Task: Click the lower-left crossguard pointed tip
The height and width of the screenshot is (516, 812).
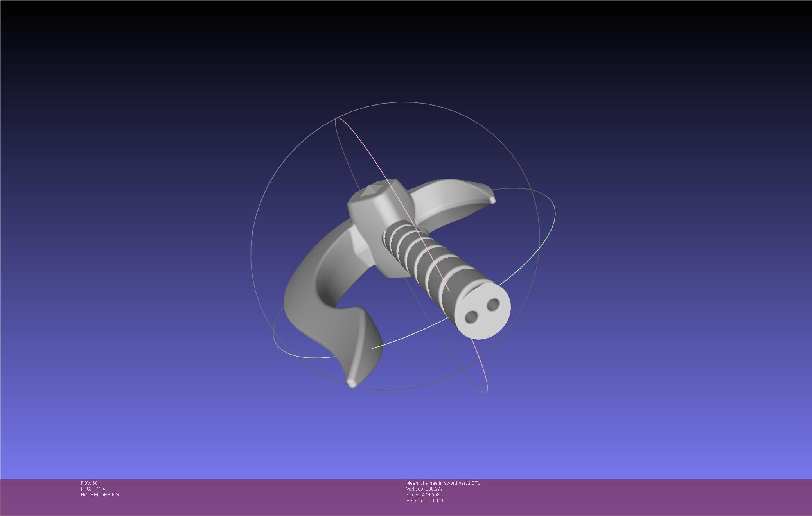Action: click(352, 383)
